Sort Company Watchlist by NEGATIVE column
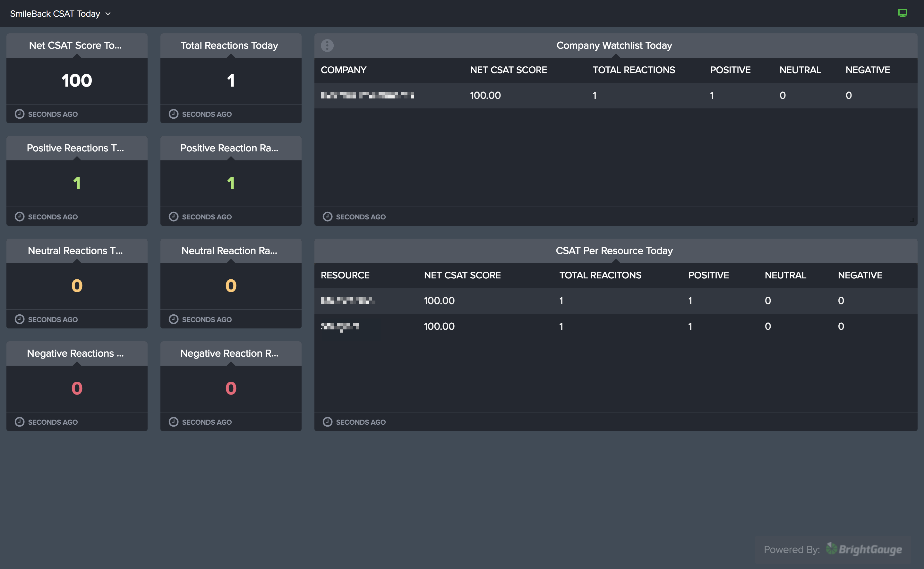The width and height of the screenshot is (924, 569). pyautogui.click(x=868, y=70)
